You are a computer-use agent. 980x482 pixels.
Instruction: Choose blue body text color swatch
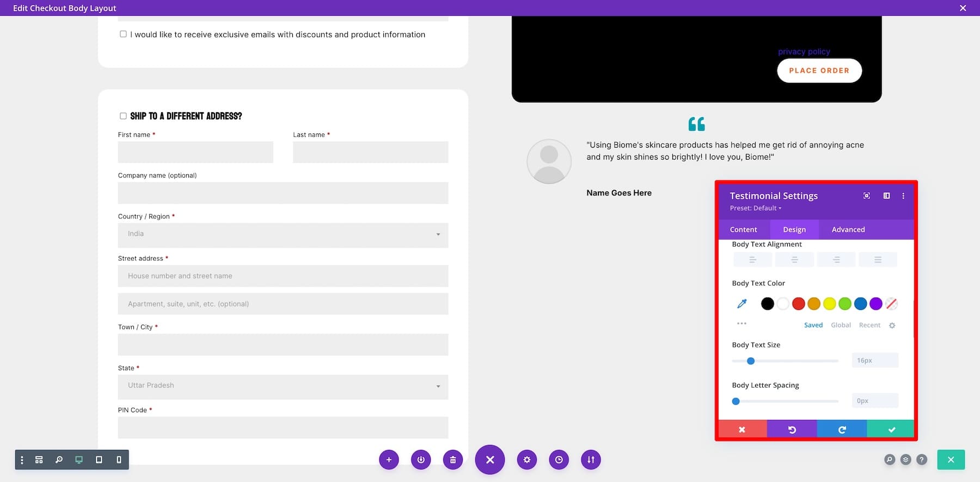tap(860, 304)
